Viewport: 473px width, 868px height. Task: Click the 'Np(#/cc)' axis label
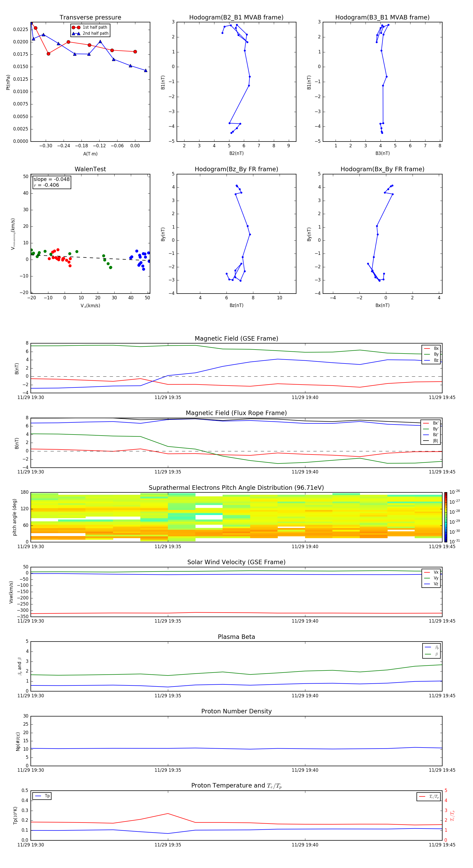tap(18, 741)
